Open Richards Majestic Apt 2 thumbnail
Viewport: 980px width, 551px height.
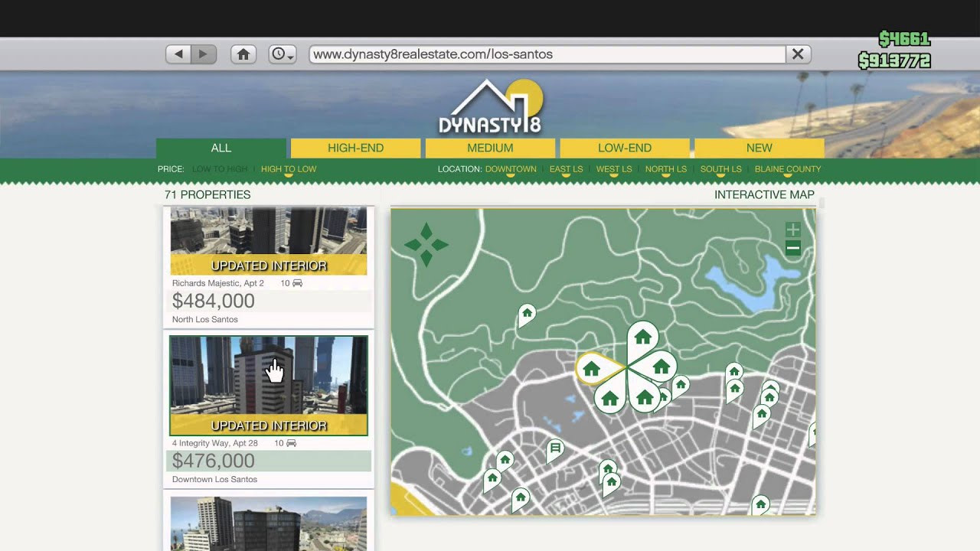[269, 241]
